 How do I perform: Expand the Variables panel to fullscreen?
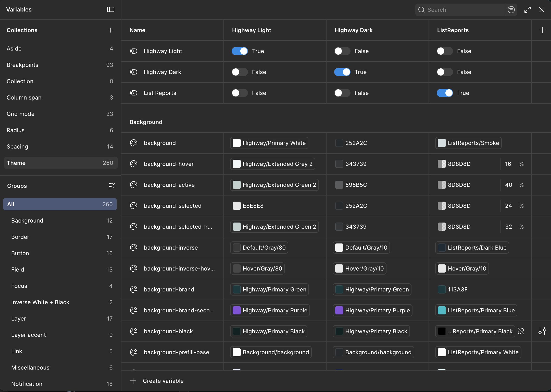click(x=528, y=10)
